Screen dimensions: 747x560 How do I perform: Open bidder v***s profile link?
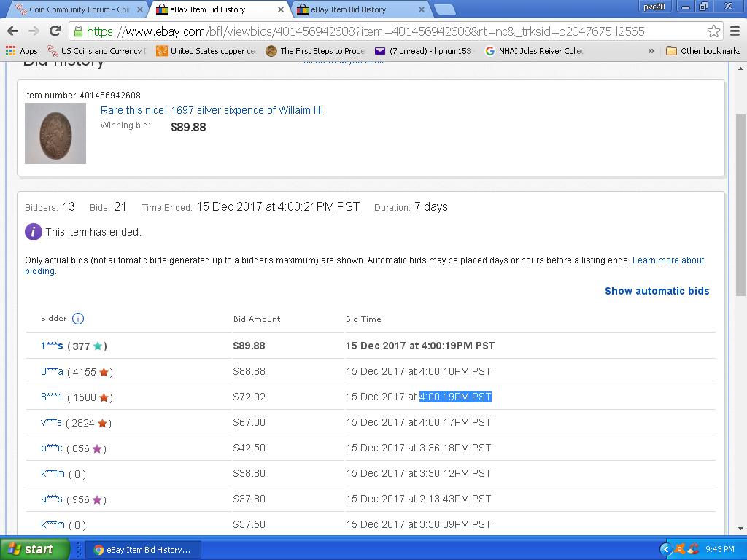point(51,422)
